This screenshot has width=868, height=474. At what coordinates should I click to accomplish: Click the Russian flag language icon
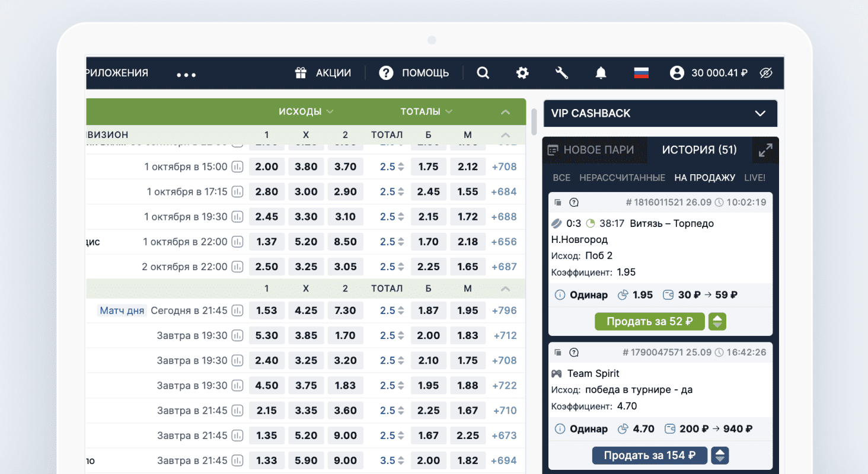pyautogui.click(x=641, y=73)
